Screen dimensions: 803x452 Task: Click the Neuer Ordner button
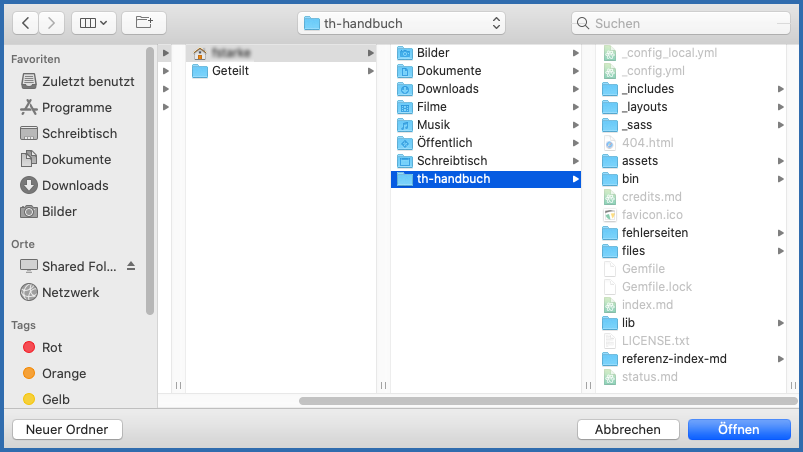(67, 429)
